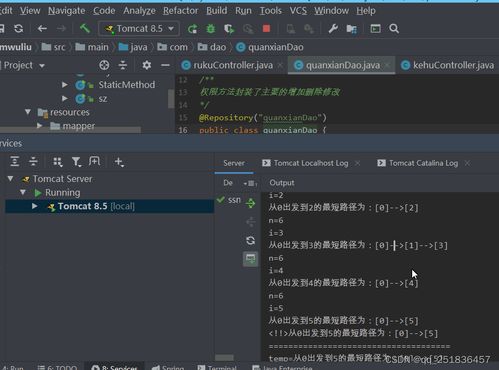Expand the sz tree node

pos(65,98)
